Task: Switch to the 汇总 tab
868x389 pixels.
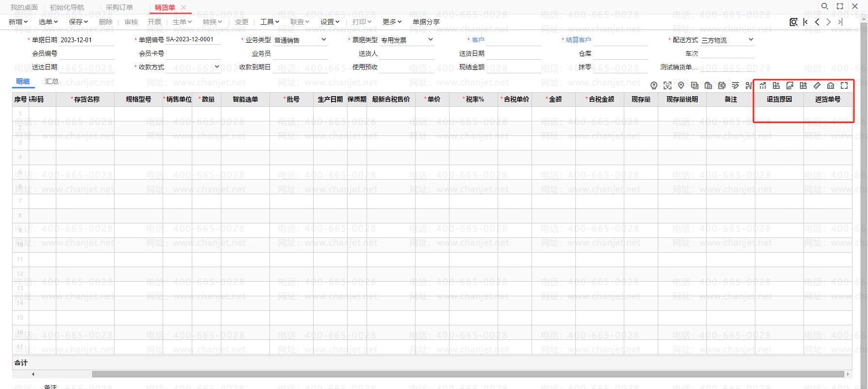Action: click(52, 82)
